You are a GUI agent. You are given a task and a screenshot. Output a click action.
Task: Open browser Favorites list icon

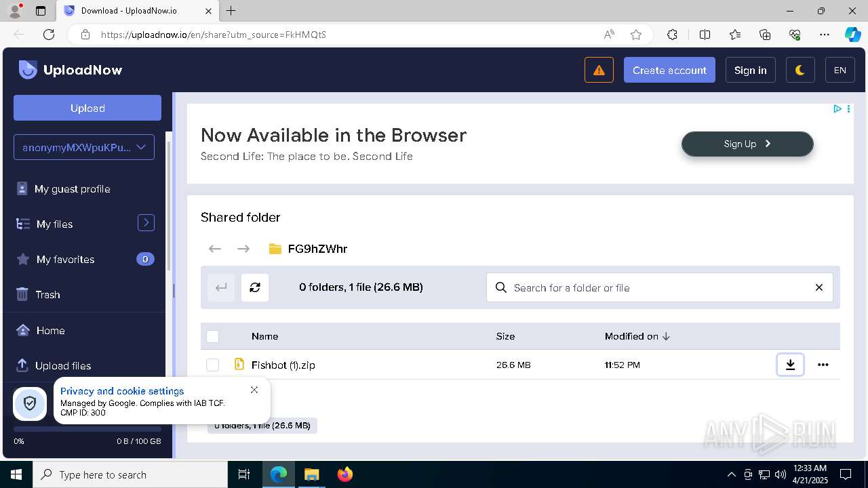(x=735, y=35)
